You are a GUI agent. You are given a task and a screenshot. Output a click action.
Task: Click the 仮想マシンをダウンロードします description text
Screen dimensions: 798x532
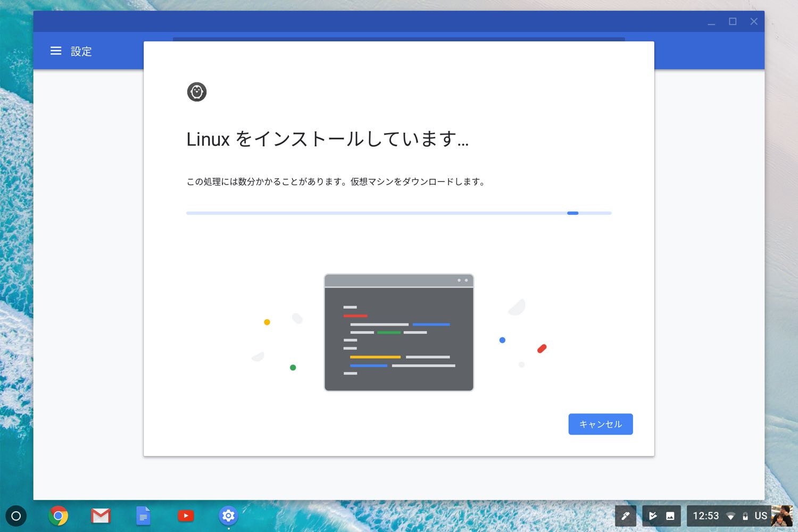click(x=418, y=181)
